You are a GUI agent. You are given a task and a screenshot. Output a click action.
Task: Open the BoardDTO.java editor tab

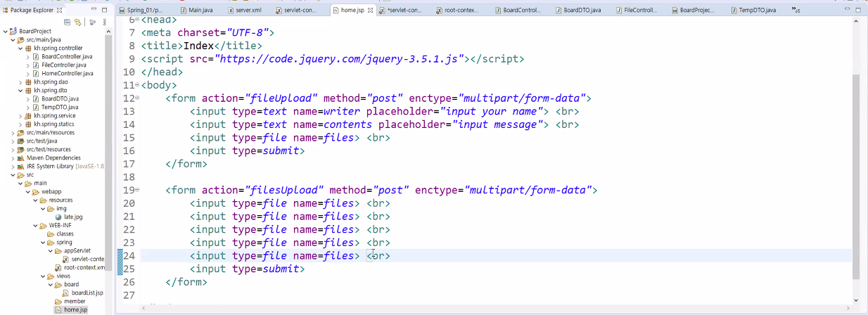tap(577, 11)
